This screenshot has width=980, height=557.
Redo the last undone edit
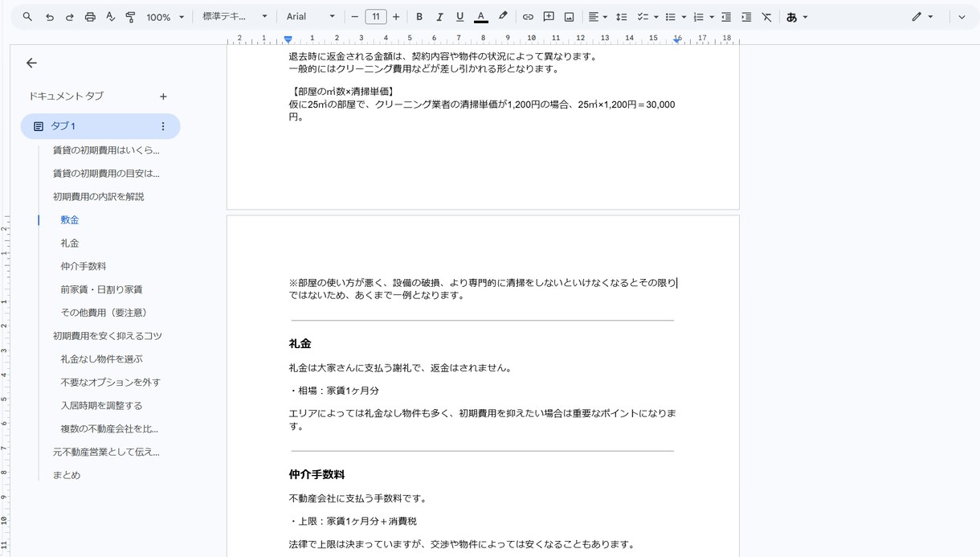(70, 17)
